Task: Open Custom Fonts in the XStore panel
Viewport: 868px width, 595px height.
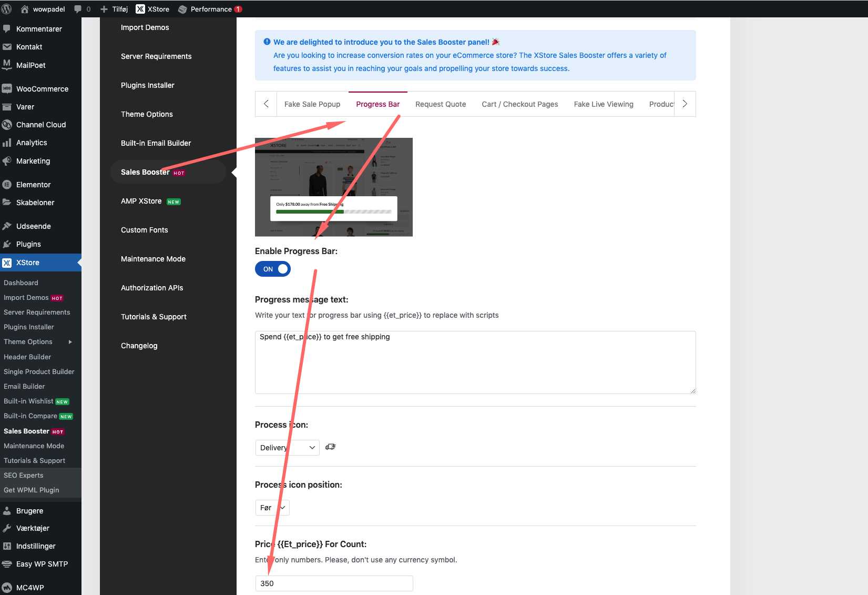Action: (x=145, y=230)
